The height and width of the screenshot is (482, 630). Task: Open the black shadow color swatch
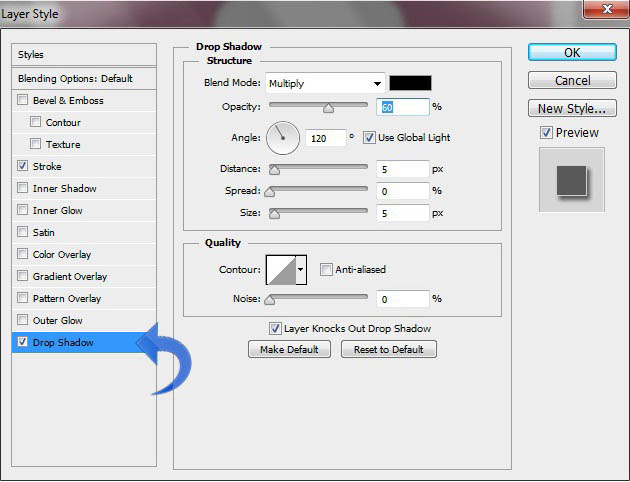(x=410, y=83)
